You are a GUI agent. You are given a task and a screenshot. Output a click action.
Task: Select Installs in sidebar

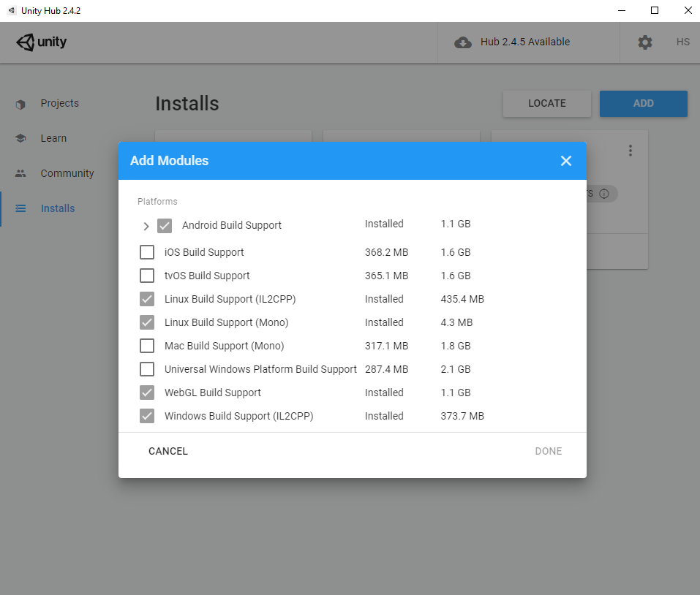coord(58,208)
